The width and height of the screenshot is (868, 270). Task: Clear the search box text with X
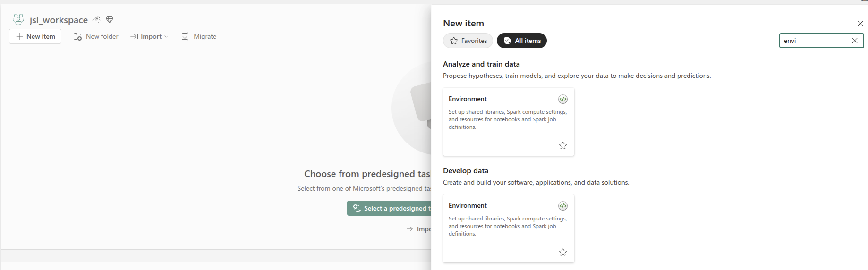tap(854, 41)
